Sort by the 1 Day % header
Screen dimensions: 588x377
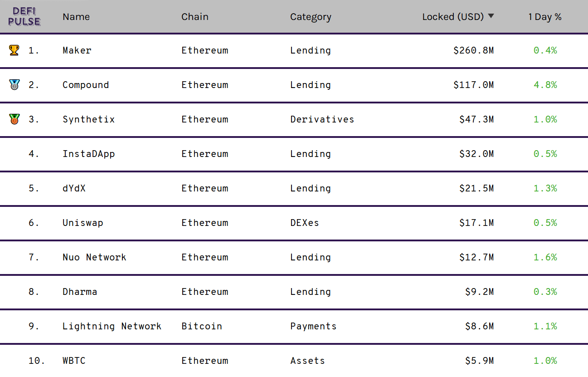point(545,17)
